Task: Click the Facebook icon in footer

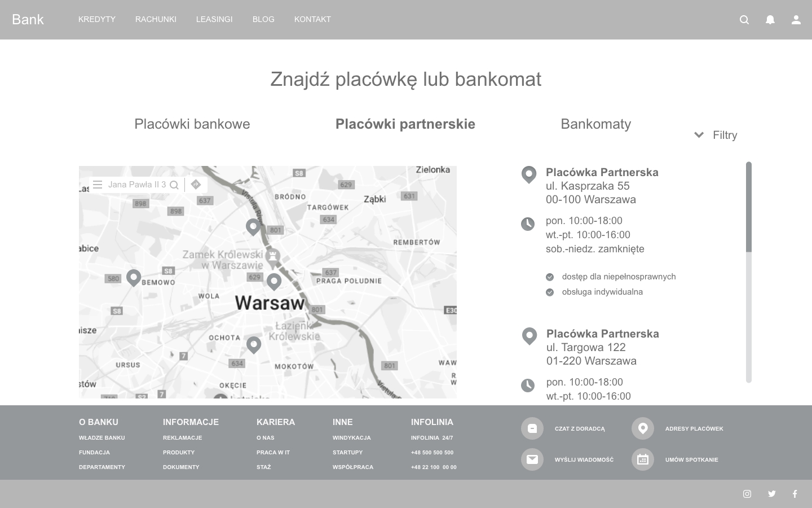Action: (795, 494)
